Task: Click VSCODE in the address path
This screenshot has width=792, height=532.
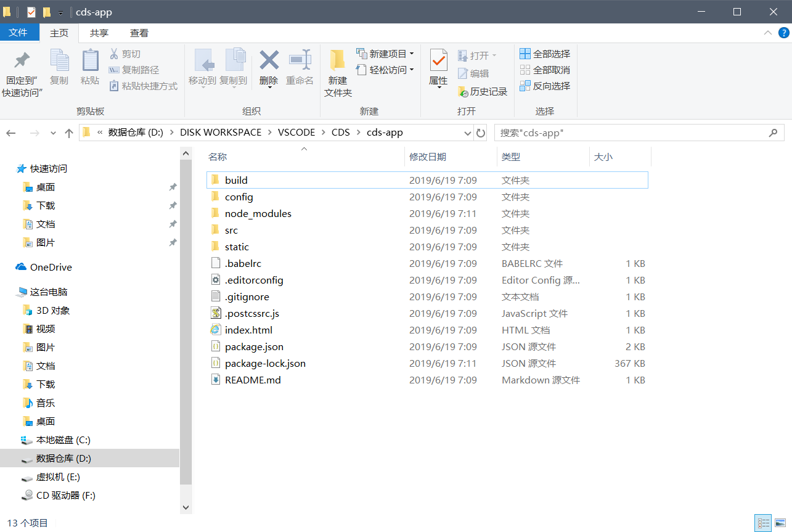Action: (296, 133)
